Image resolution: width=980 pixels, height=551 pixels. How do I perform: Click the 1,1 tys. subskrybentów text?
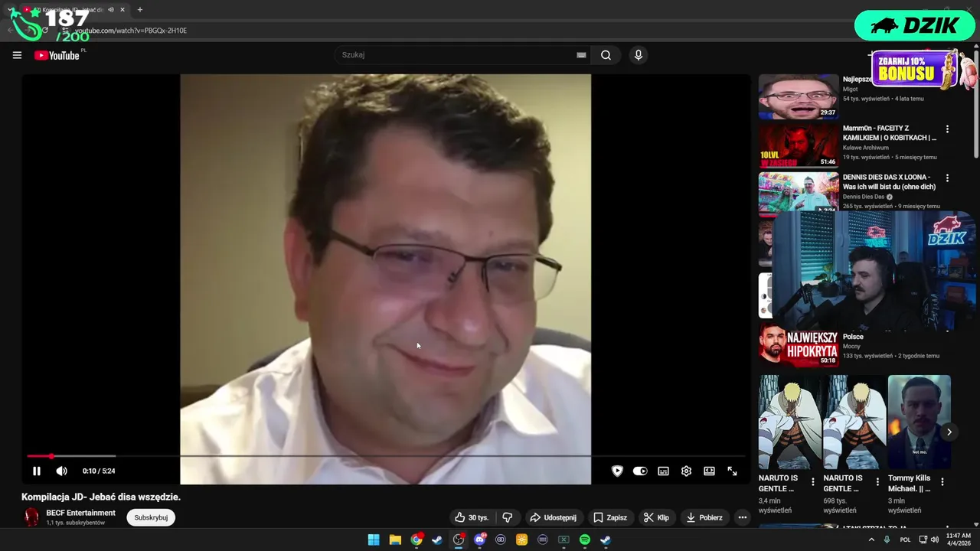(75, 523)
